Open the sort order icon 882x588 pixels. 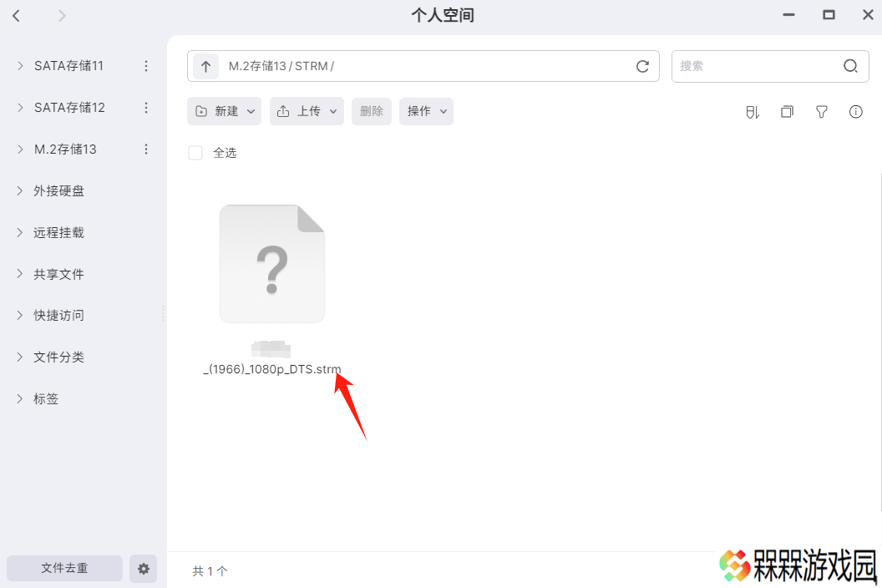[x=753, y=112]
